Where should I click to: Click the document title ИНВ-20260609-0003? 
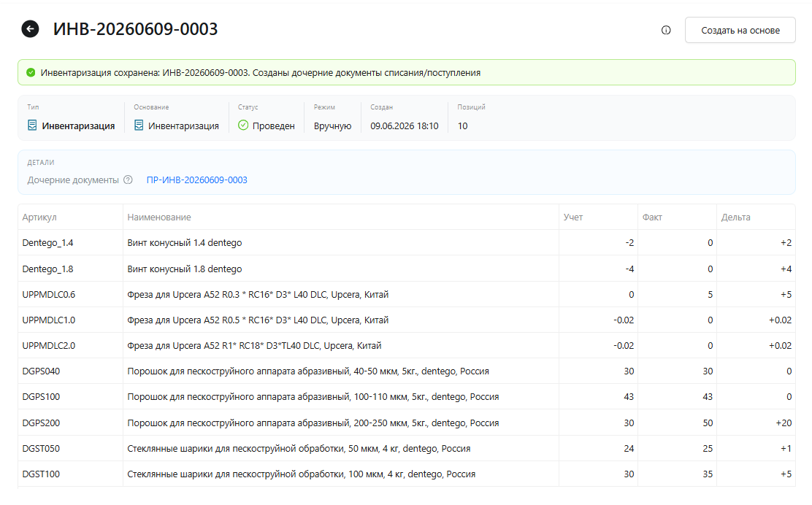coord(136,29)
